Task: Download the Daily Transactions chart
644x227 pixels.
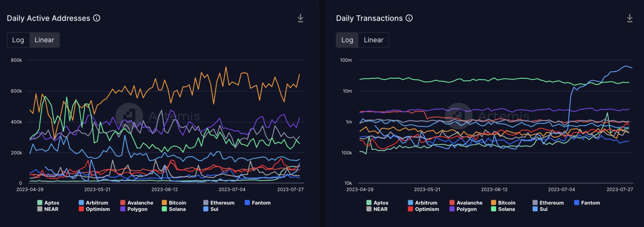Action: (630, 18)
